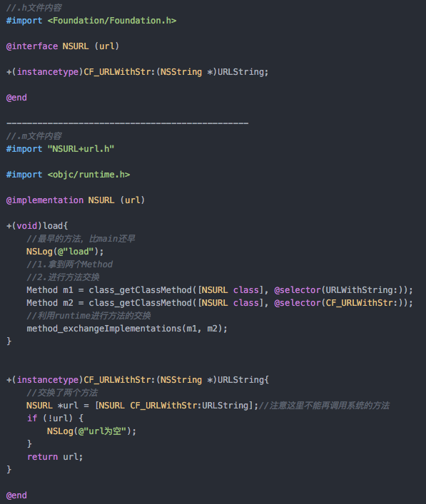The width and height of the screenshot is (426, 504).
Task: Click method_exchangeImplementations(m1, m2) call
Action: [x=127, y=329]
